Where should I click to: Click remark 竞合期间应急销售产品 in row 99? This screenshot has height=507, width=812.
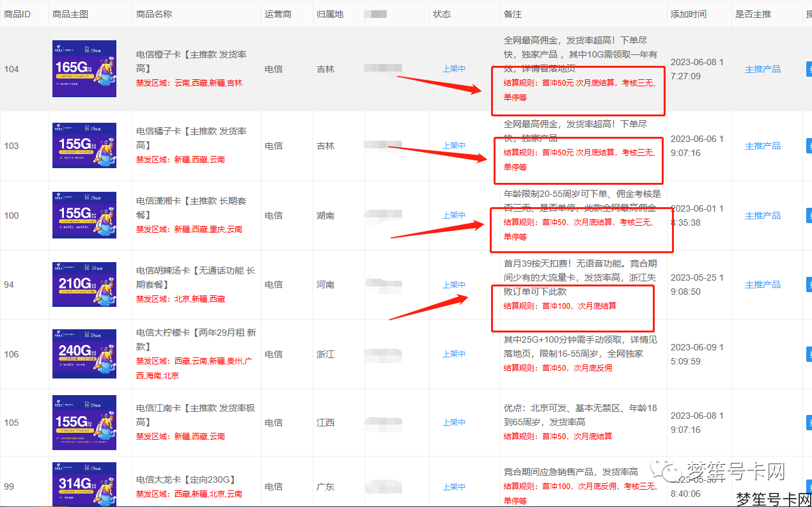tap(571, 472)
